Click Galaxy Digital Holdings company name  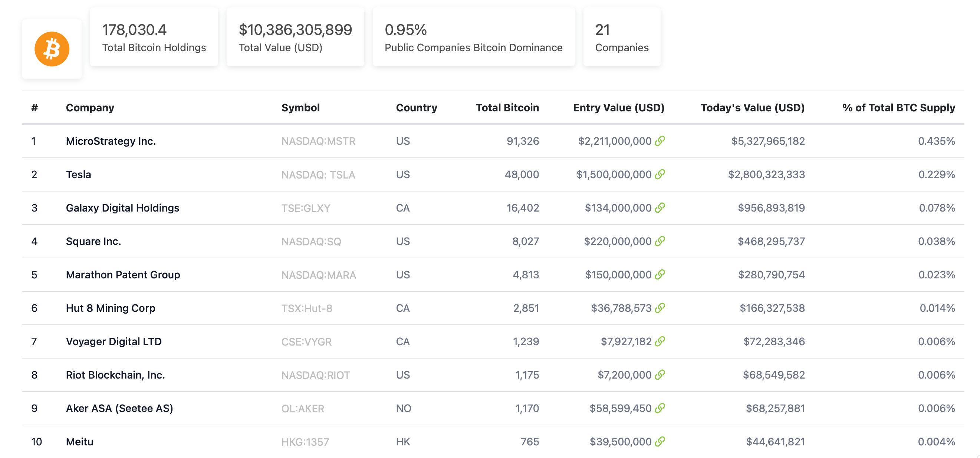[x=122, y=208]
